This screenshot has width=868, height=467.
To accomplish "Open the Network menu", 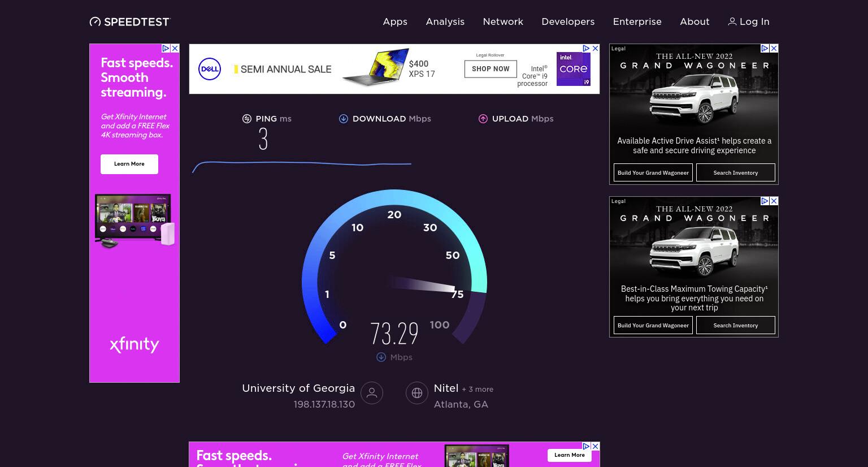I will (x=503, y=21).
